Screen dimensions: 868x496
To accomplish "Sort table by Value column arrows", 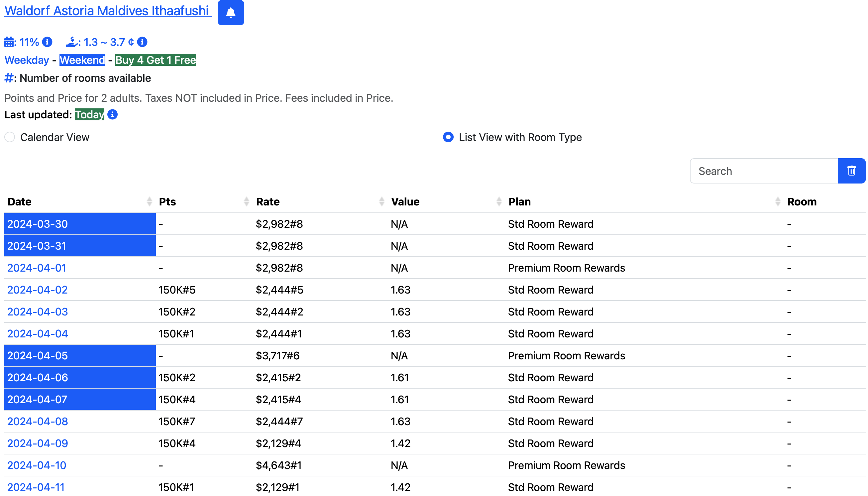I will point(499,202).
